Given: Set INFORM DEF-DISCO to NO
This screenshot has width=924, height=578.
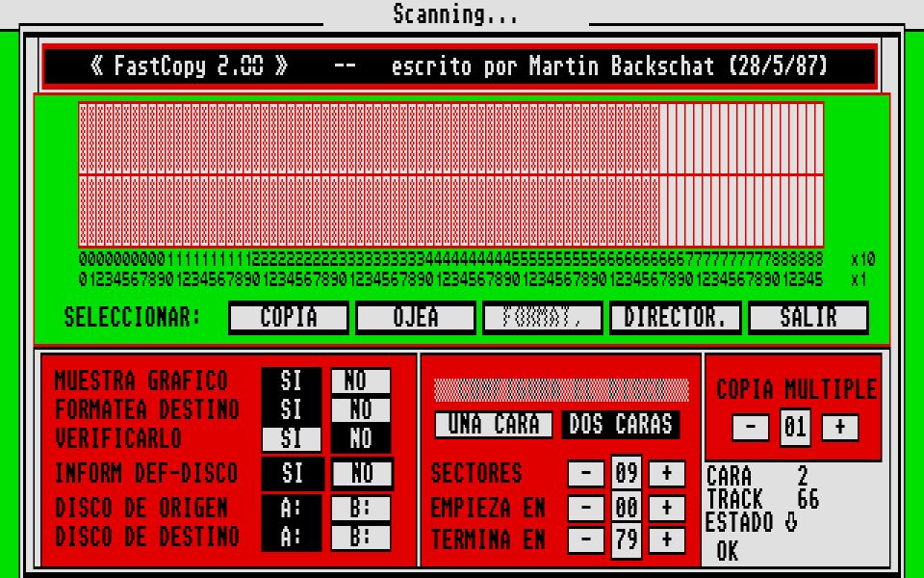Looking at the screenshot, I should (362, 474).
